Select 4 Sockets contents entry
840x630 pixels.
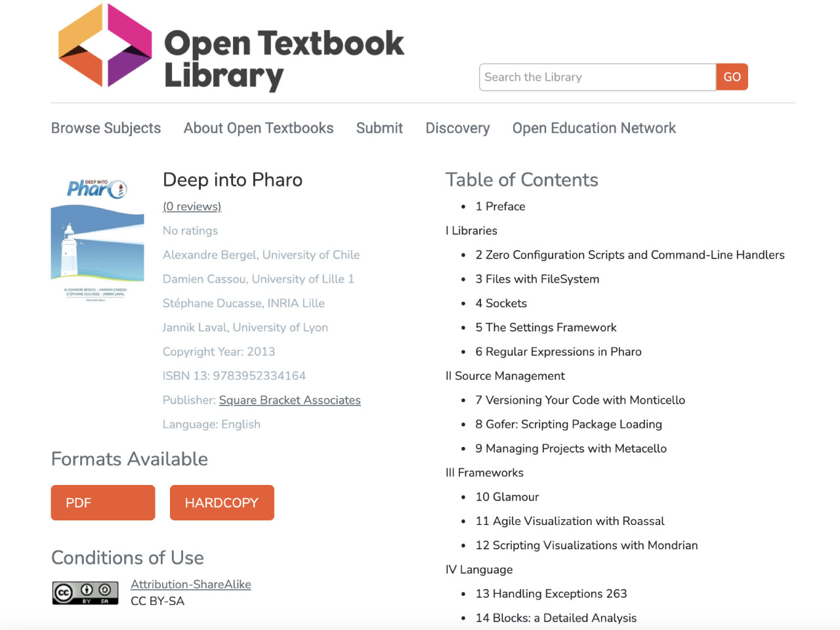501,303
